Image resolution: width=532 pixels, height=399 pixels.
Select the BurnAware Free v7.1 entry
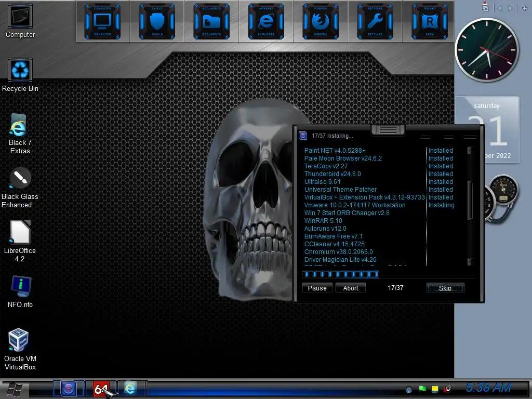click(x=334, y=236)
